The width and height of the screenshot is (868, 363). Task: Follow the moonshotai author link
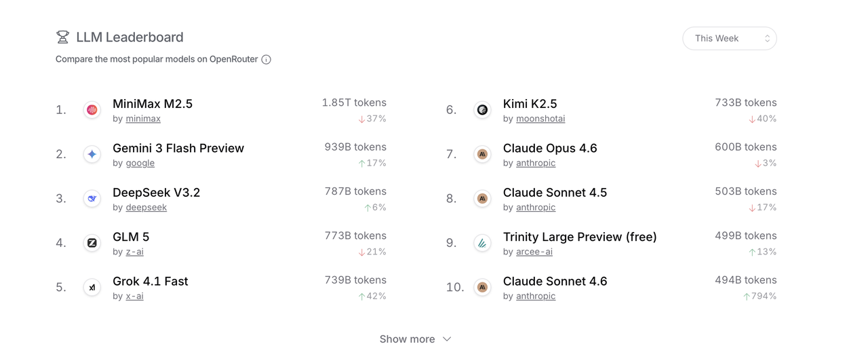(x=540, y=119)
